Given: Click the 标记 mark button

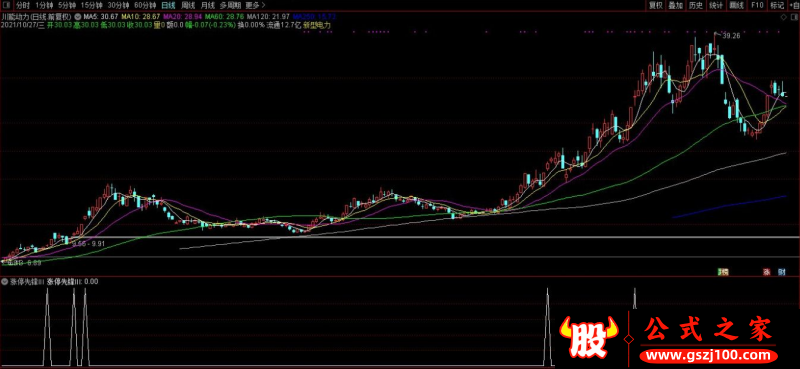Looking at the screenshot, I should pos(777,6).
